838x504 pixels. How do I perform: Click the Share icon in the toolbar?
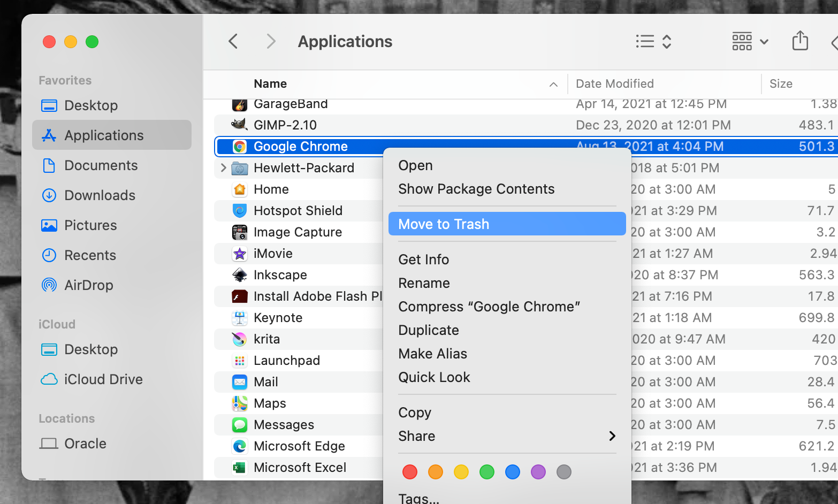pos(800,41)
